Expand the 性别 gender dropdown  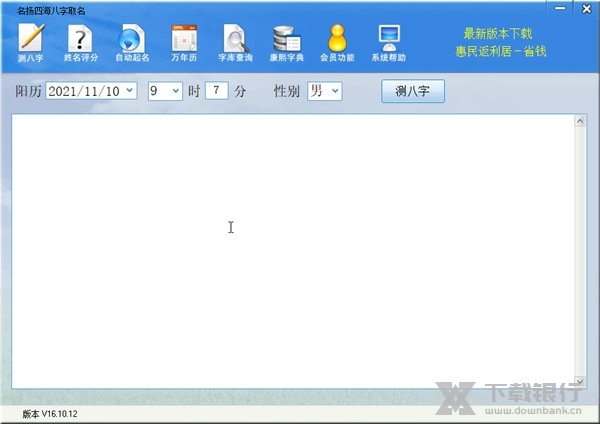tap(335, 91)
